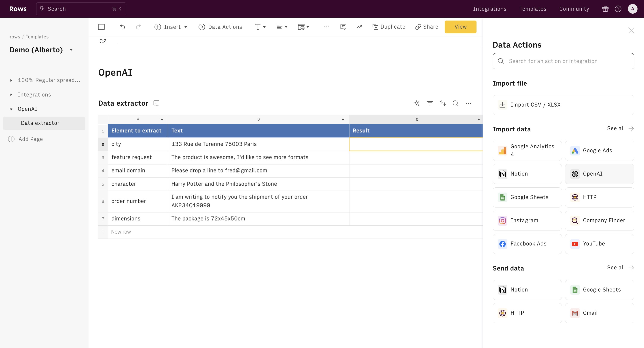
Task: Focus the action or integration search field
Action: click(563, 61)
